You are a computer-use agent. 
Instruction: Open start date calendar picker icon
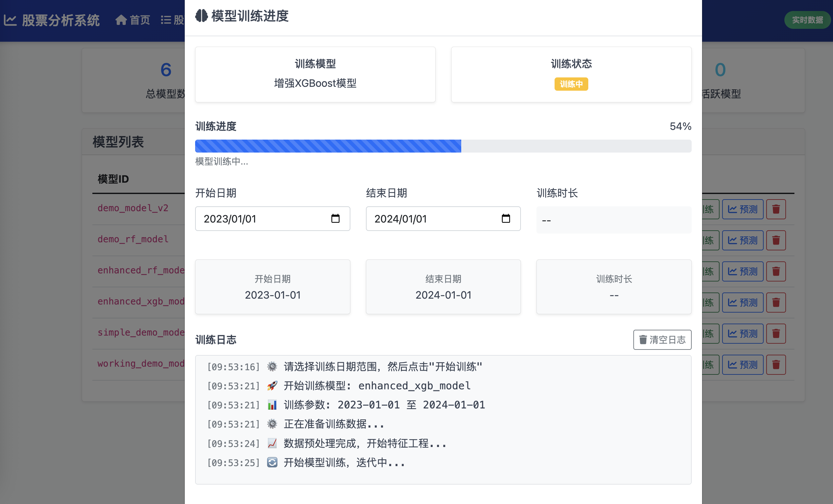(335, 219)
